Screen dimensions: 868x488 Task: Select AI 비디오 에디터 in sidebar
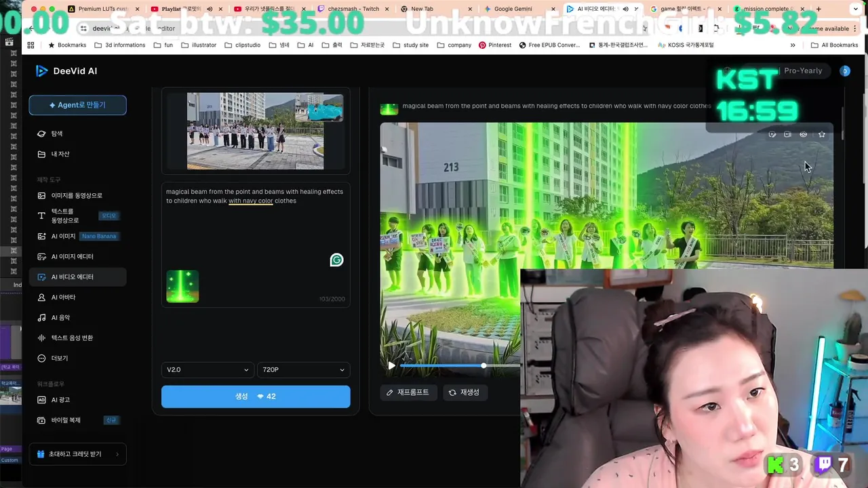[x=78, y=277]
